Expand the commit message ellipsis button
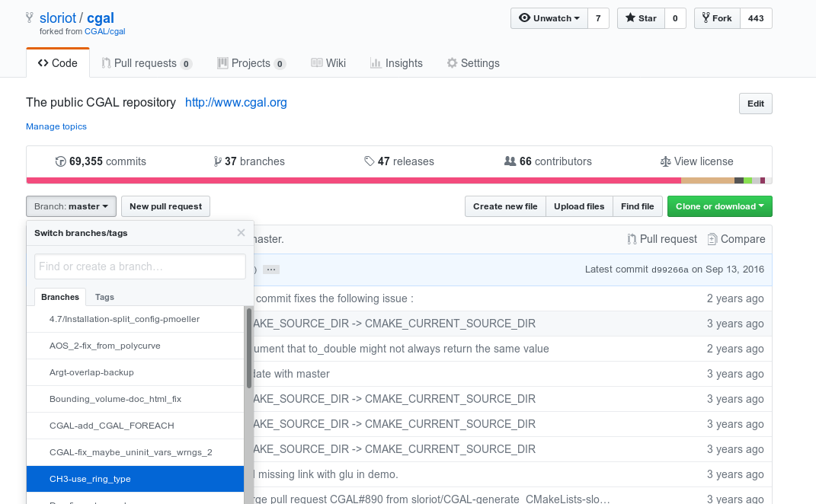The width and height of the screenshot is (816, 504). point(271,270)
